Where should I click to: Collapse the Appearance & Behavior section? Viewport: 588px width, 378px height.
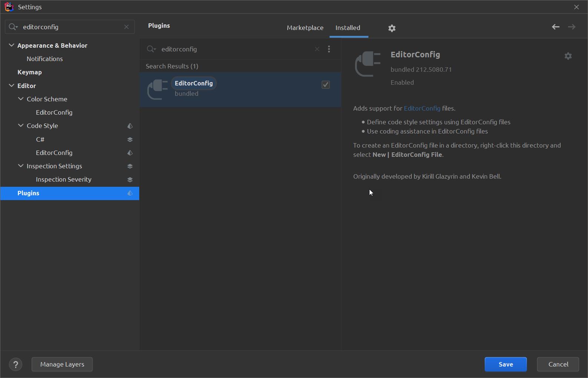click(x=11, y=45)
